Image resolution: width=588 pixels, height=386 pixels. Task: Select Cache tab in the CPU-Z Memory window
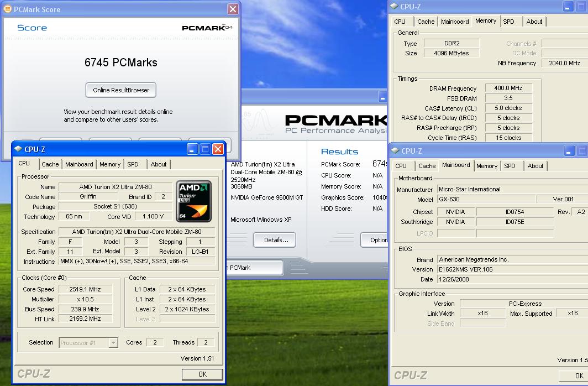tap(426, 22)
